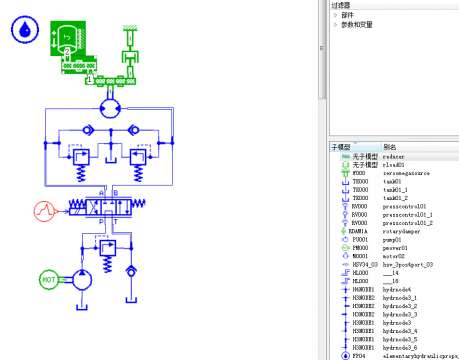Select the red signal source icon
The height and width of the screenshot is (360, 459).
(x=44, y=211)
